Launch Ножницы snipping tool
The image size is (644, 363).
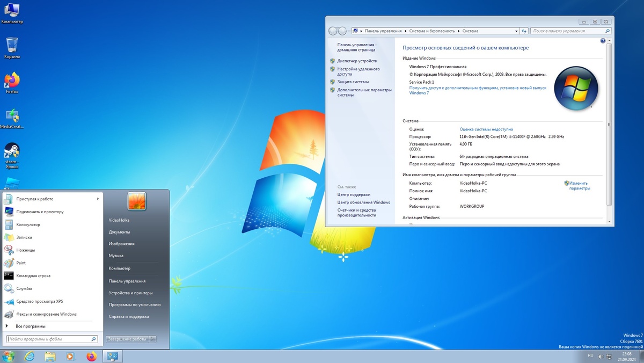pos(53,250)
